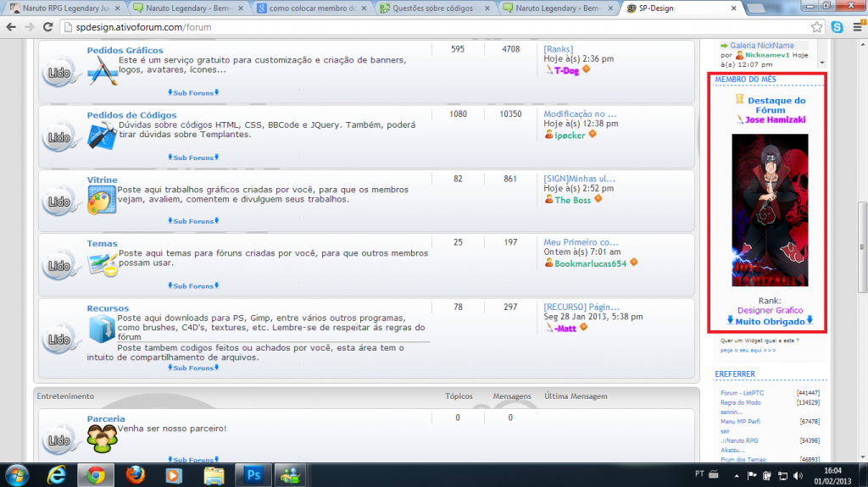
Task: Open [Ranks] last message link
Action: pos(559,49)
